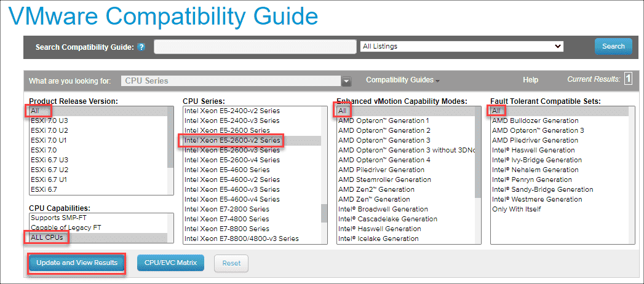The image size is (644, 284).
Task: Select ESXi 7.0 U1 release
Action: pyautogui.click(x=98, y=140)
